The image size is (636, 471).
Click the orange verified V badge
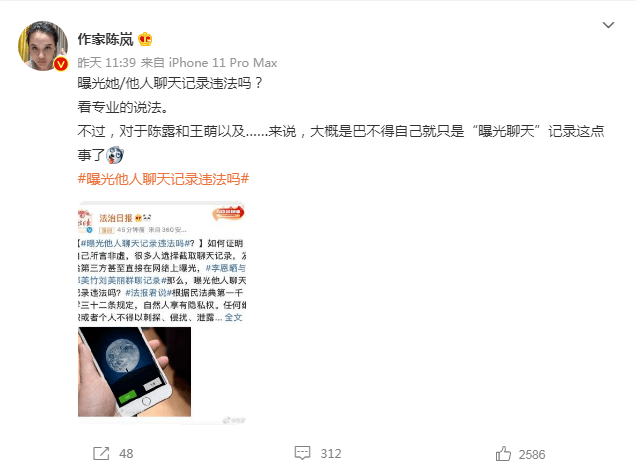(x=61, y=64)
